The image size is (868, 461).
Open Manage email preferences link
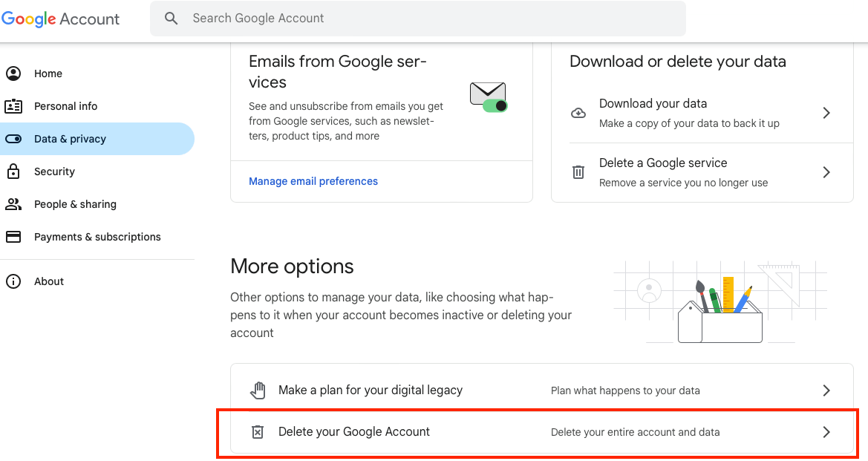pyautogui.click(x=313, y=181)
